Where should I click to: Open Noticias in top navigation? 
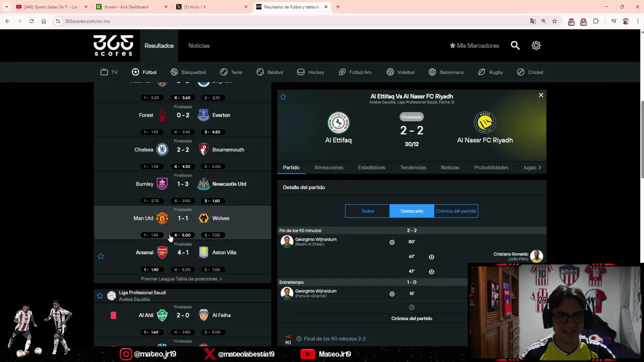pyautogui.click(x=199, y=46)
